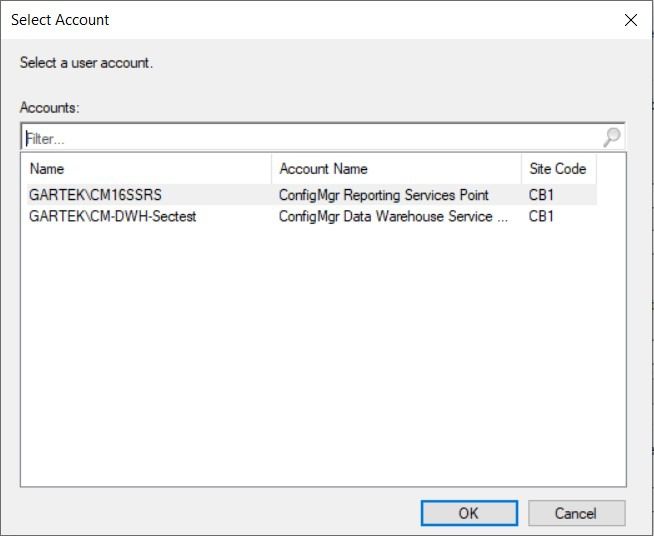Select the GARTEK\CM16SSRS account
654x536 pixels.
coord(95,195)
